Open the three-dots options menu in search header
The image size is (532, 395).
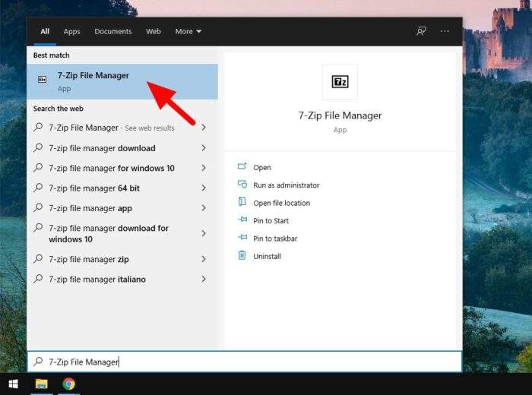pos(445,32)
